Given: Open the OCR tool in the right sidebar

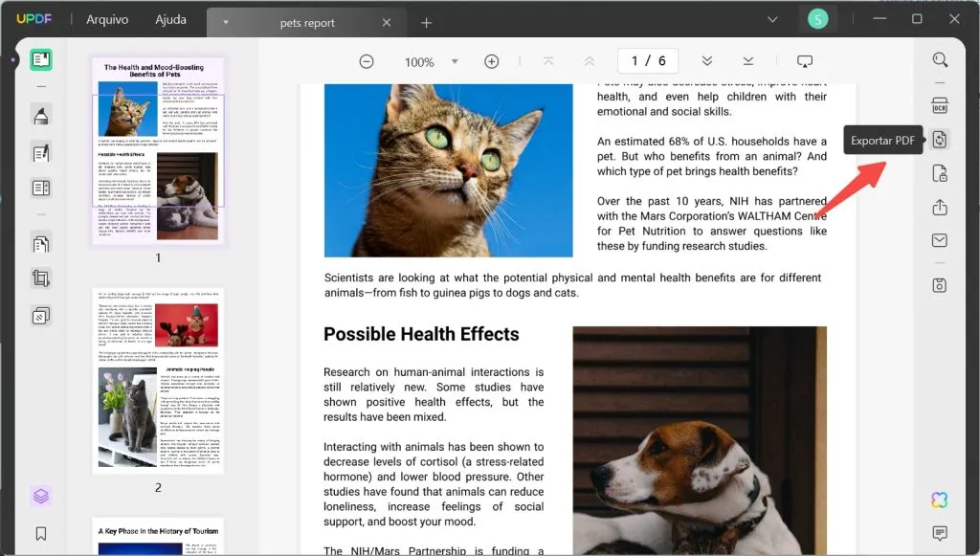Looking at the screenshot, I should (x=939, y=104).
